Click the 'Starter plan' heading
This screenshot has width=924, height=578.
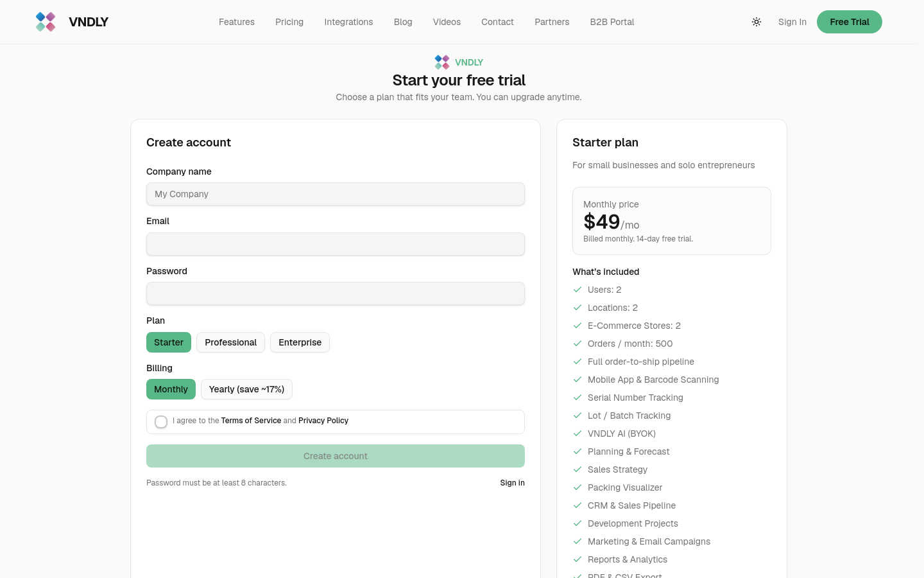click(x=605, y=143)
